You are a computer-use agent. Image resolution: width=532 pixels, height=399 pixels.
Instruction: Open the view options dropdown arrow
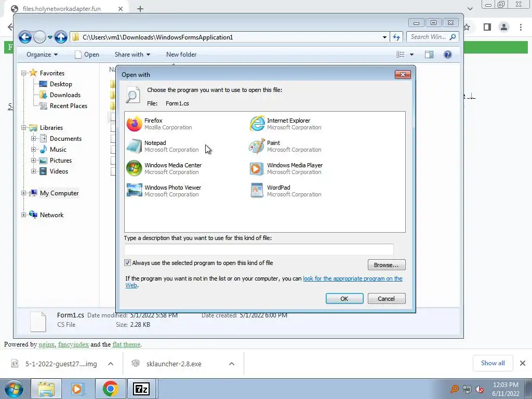411,54
